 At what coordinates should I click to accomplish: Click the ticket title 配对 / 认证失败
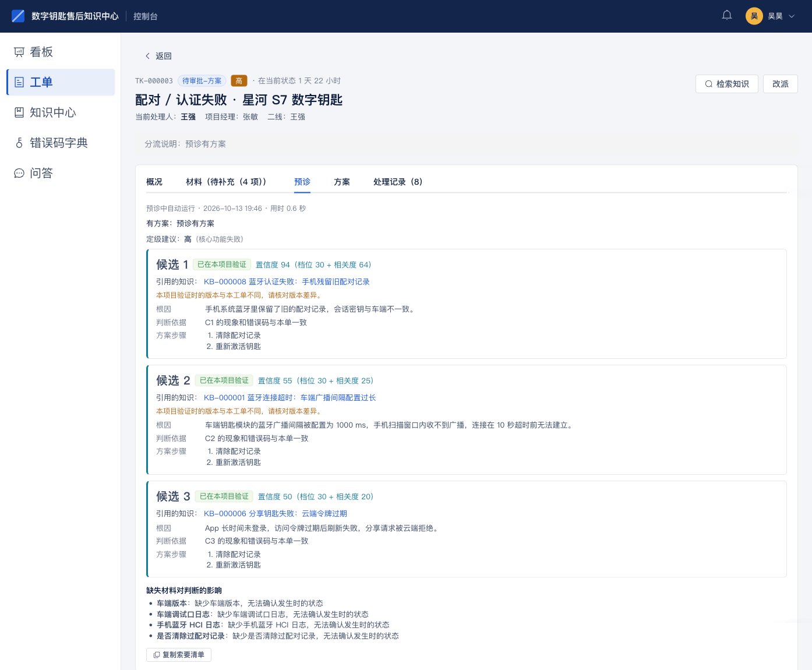coord(239,100)
